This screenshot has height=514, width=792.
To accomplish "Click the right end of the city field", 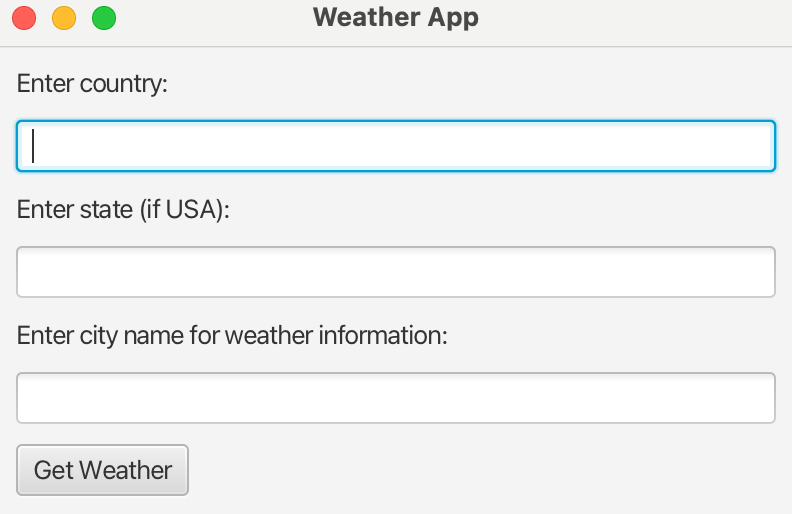I will pyautogui.click(x=760, y=398).
